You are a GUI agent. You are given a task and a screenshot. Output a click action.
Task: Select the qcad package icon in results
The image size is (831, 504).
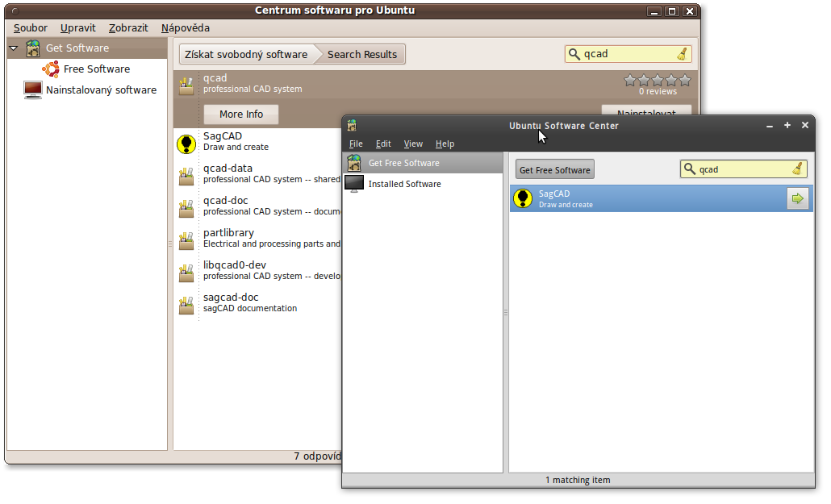click(186, 85)
